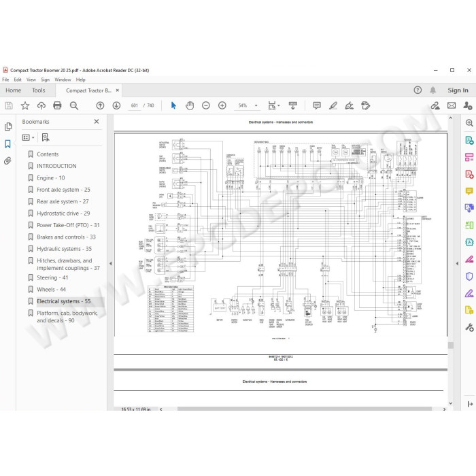Toggle the Bookmarks panel icon
The width and height of the screenshot is (476, 476).
8,143
